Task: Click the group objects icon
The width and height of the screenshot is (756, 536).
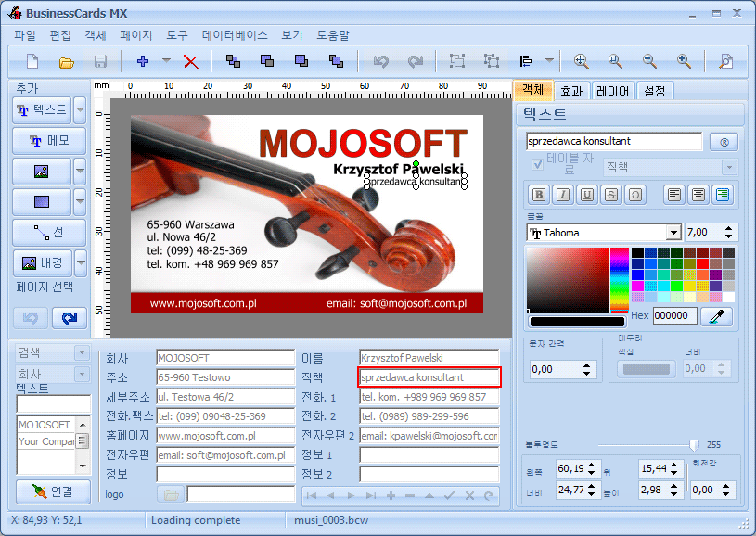Action: tap(457, 60)
